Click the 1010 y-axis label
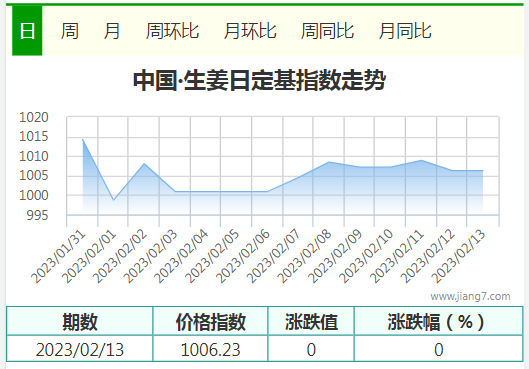529x369 pixels. point(34,157)
